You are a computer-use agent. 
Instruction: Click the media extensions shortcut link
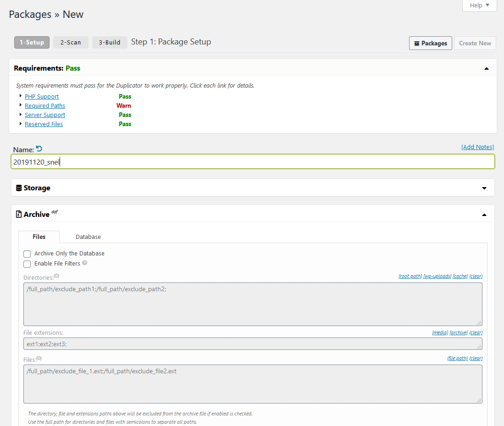click(x=440, y=333)
